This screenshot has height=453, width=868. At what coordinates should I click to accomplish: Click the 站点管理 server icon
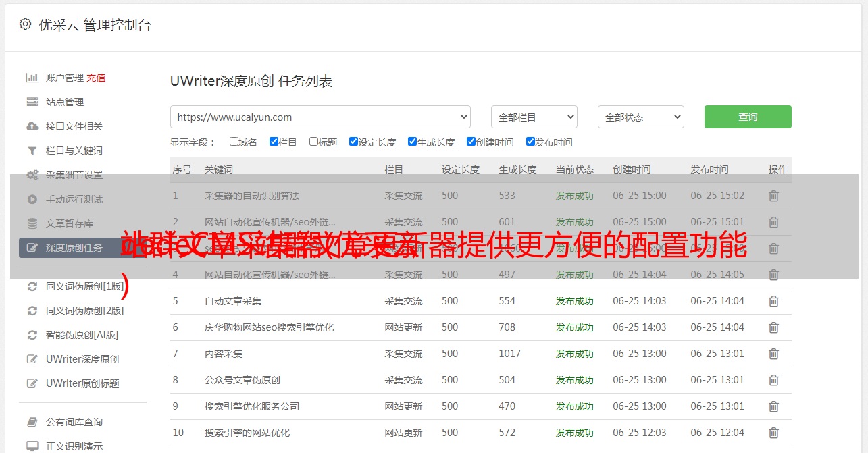[32, 102]
